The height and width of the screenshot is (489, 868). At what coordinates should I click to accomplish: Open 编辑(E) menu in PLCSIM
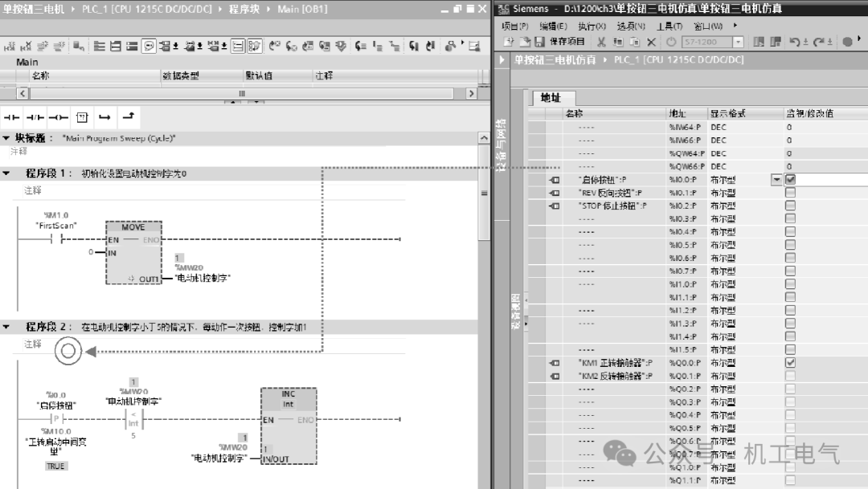[x=553, y=26]
